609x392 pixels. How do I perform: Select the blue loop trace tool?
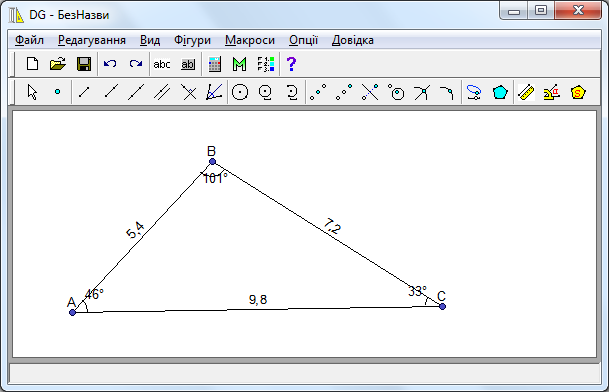[x=474, y=92]
